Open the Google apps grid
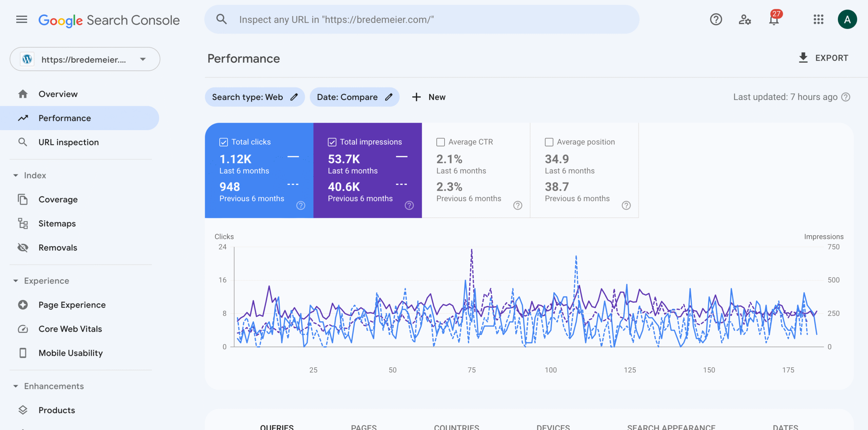868x430 pixels. pos(818,19)
